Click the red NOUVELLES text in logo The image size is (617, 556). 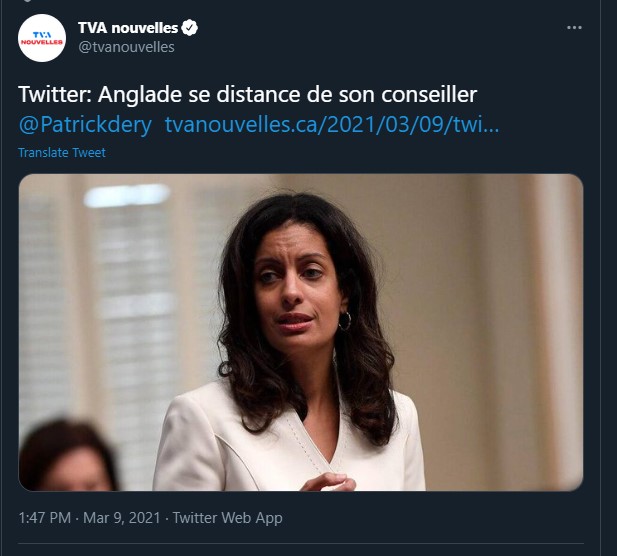[42, 42]
